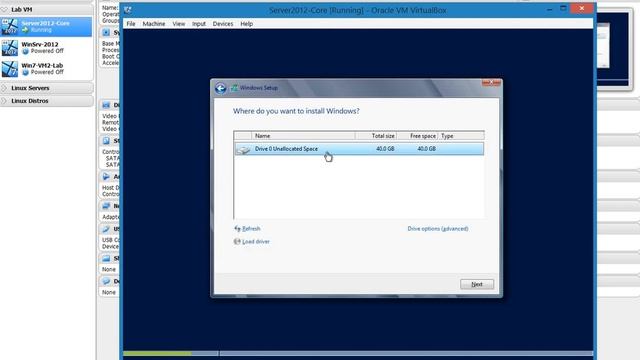The image size is (640, 360).
Task: Close the Server2012-Core VM window
Action: (x=582, y=9)
